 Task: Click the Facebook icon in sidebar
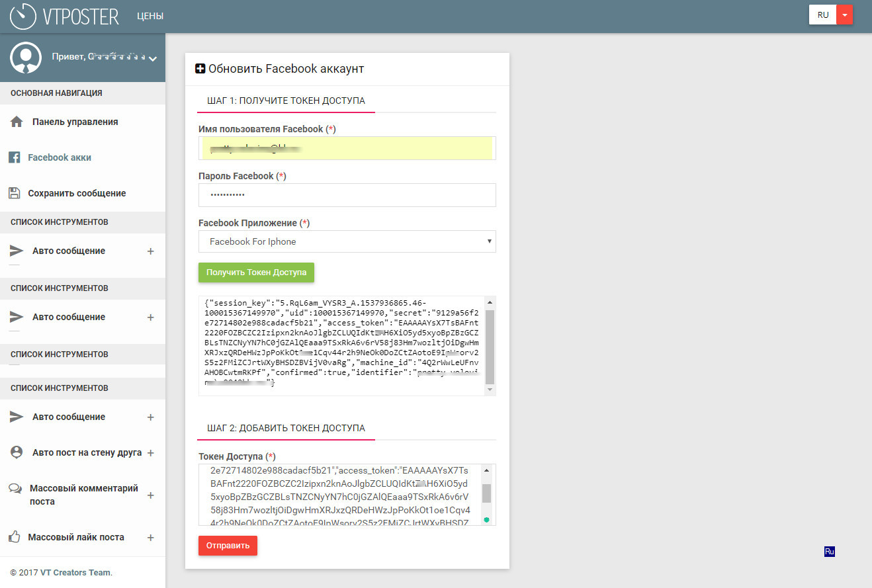(14, 157)
